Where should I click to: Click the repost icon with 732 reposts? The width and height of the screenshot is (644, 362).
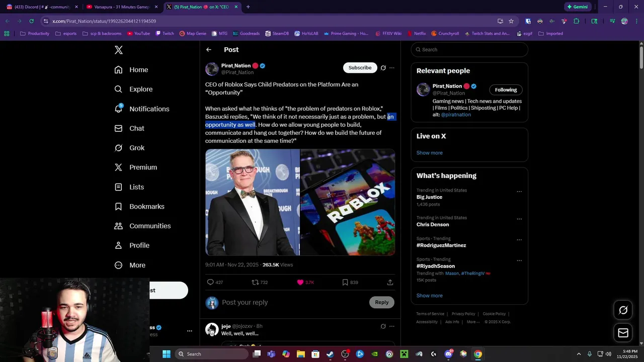click(260, 283)
